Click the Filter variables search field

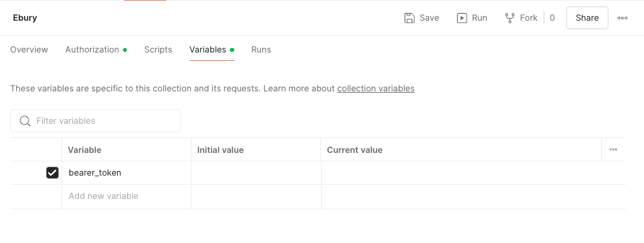tap(96, 121)
